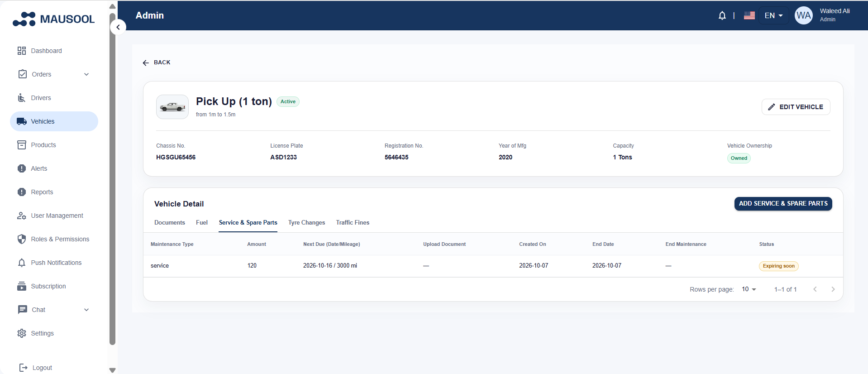Click the Waleed Ali profile name
This screenshot has width=868, height=374.
tap(835, 11)
